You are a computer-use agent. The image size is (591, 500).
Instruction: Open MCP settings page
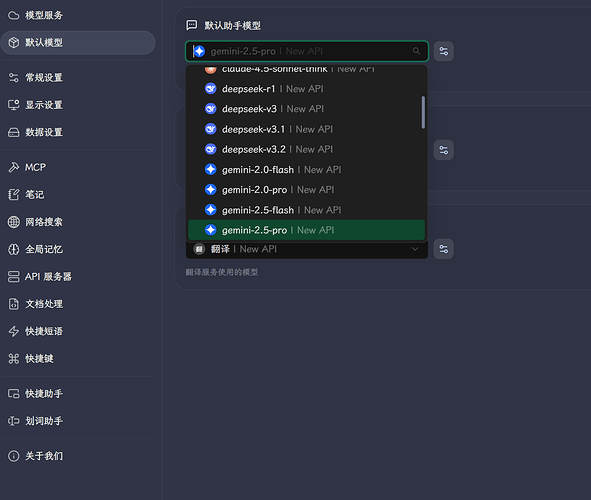[x=78, y=167]
